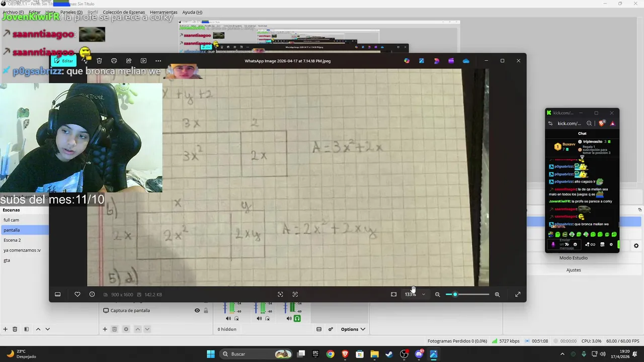Screen dimensions: 644x362
Task: Toggle the lock on Captura de pantalla
Action: point(206,311)
